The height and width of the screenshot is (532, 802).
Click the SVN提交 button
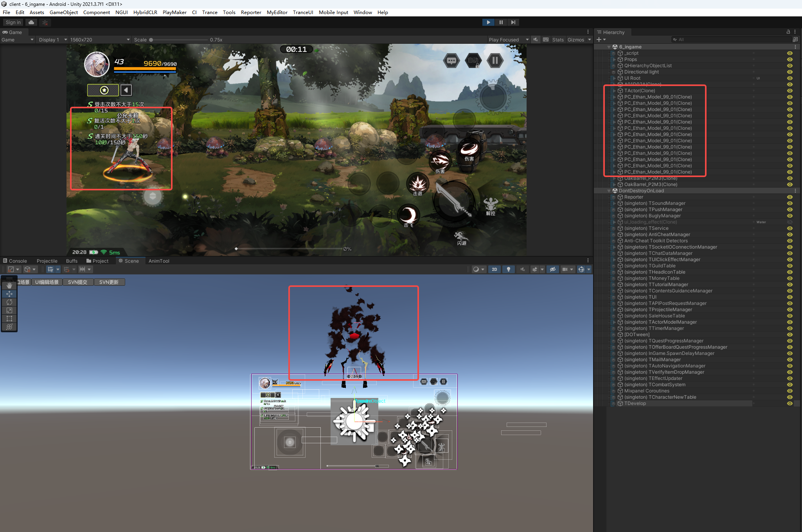(x=77, y=282)
